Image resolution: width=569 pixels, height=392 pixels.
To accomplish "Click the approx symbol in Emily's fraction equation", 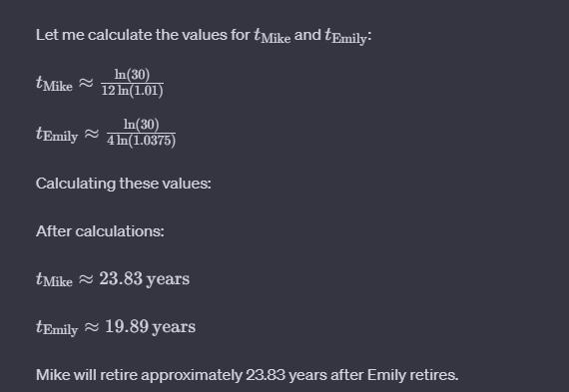I will pos(92,134).
